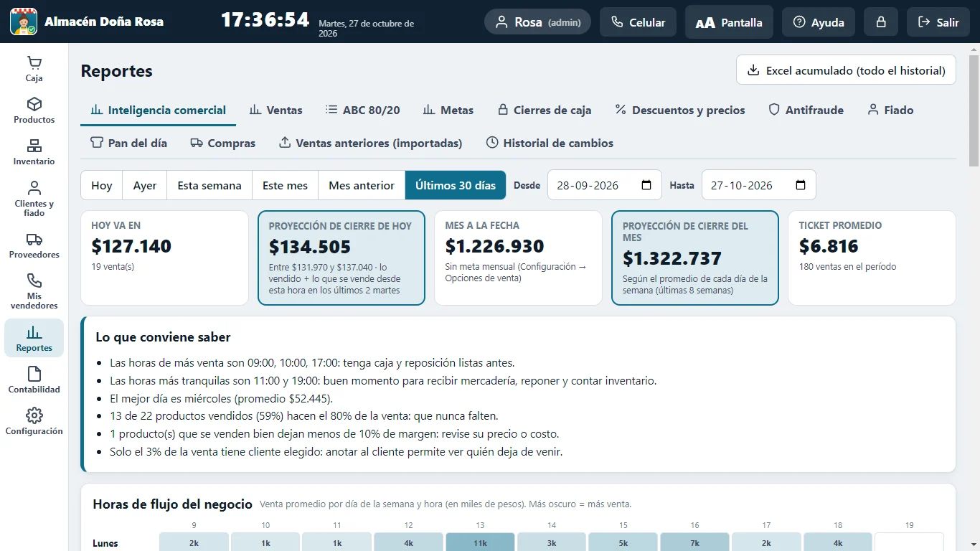Open Pantalla display size options
The width and height of the screenshot is (980, 551).
coord(729,22)
